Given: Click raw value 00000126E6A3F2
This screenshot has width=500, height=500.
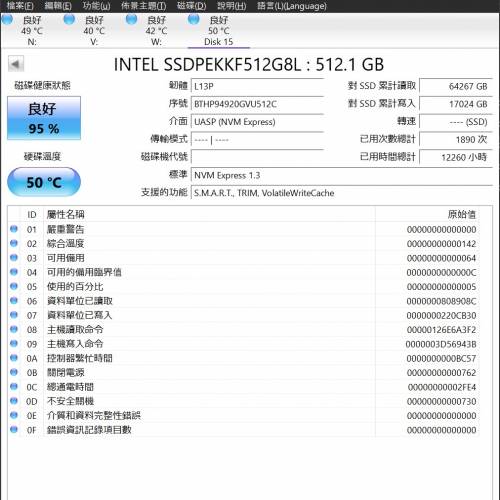Looking at the screenshot, I should 441,330.
